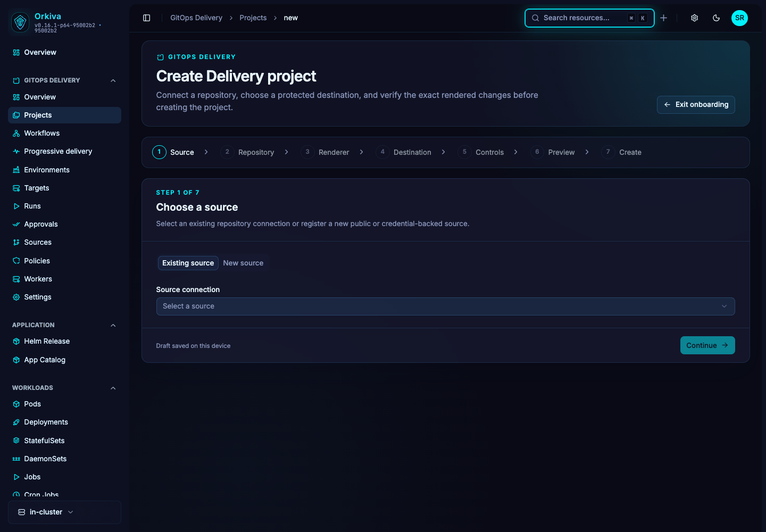Click the Progressive delivery icon
766x532 pixels.
pos(16,152)
